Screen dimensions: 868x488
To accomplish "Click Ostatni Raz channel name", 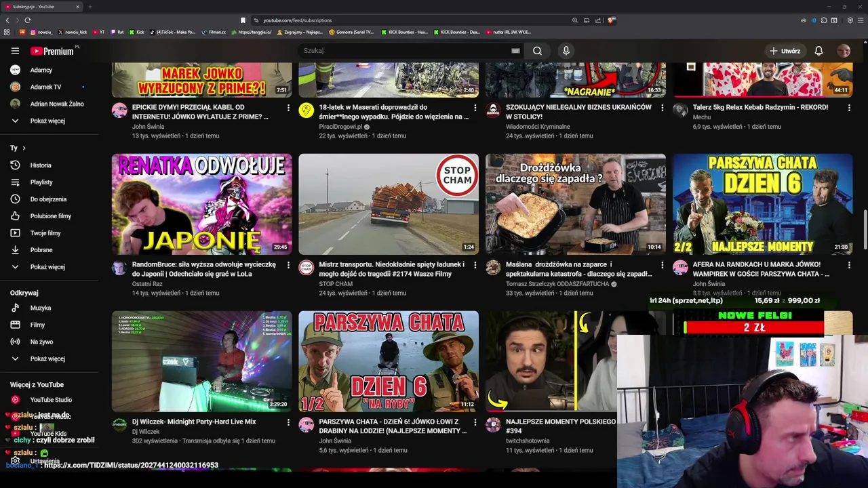I will point(147,284).
